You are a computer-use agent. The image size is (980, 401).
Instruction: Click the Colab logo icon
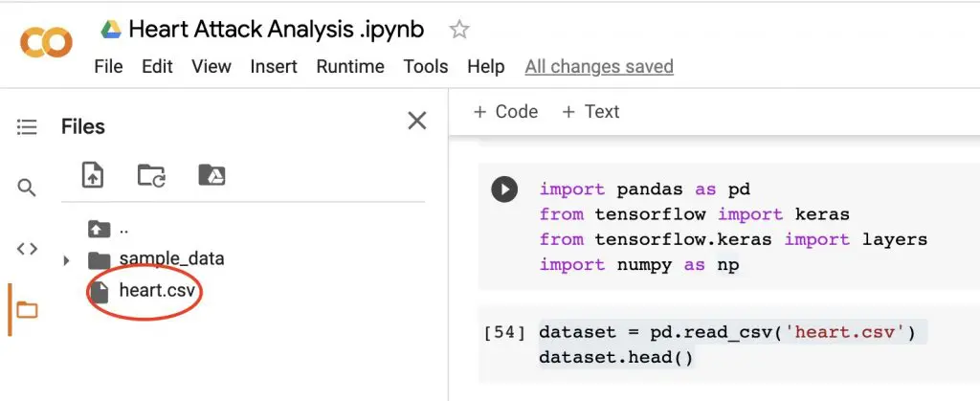click(x=45, y=44)
